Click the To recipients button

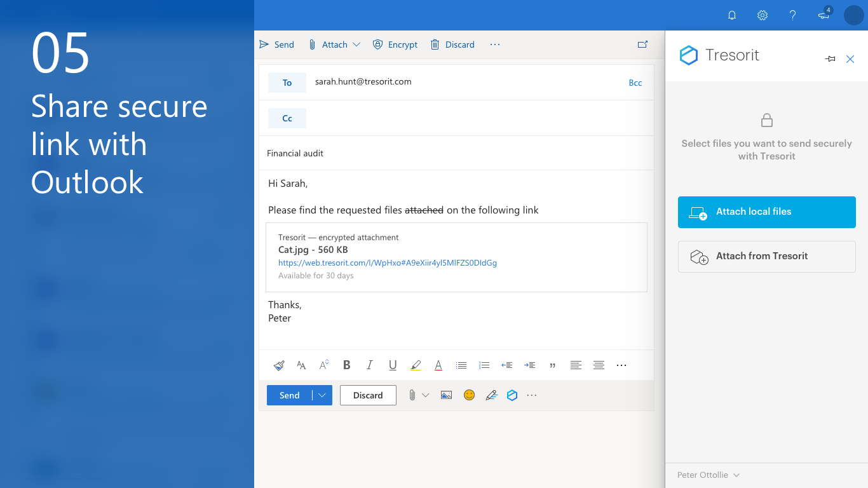pos(287,83)
